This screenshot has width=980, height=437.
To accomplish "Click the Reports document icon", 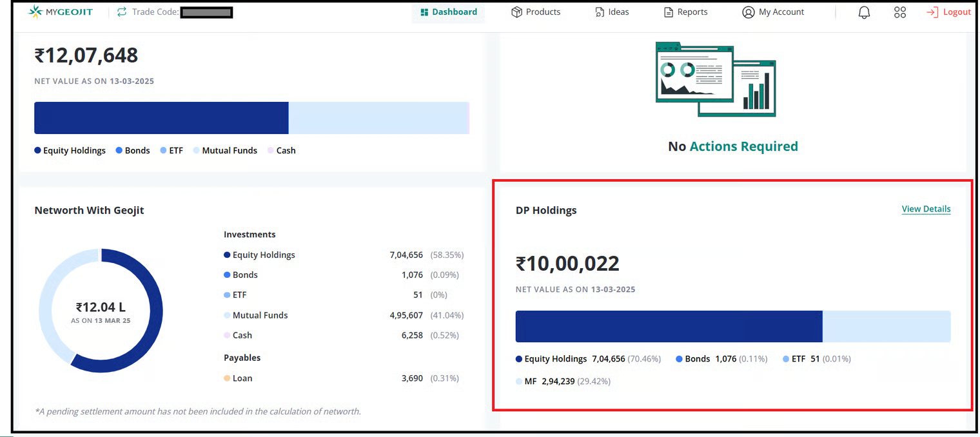I will click(669, 12).
